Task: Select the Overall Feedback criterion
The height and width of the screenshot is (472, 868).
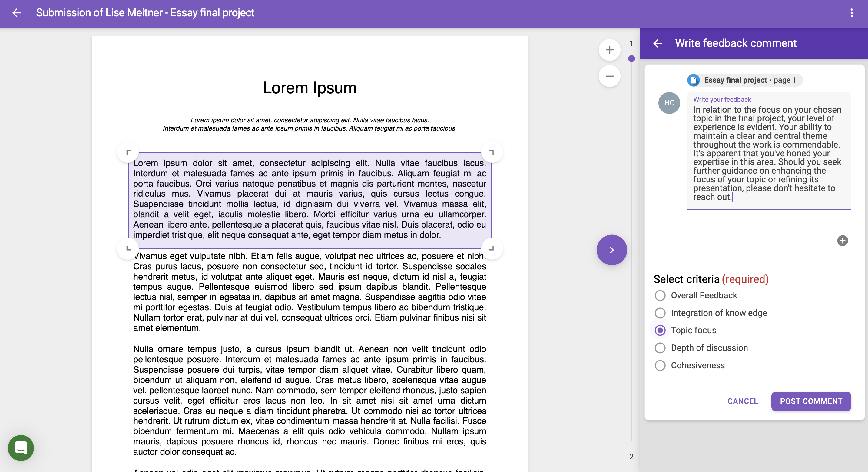Action: coord(660,295)
